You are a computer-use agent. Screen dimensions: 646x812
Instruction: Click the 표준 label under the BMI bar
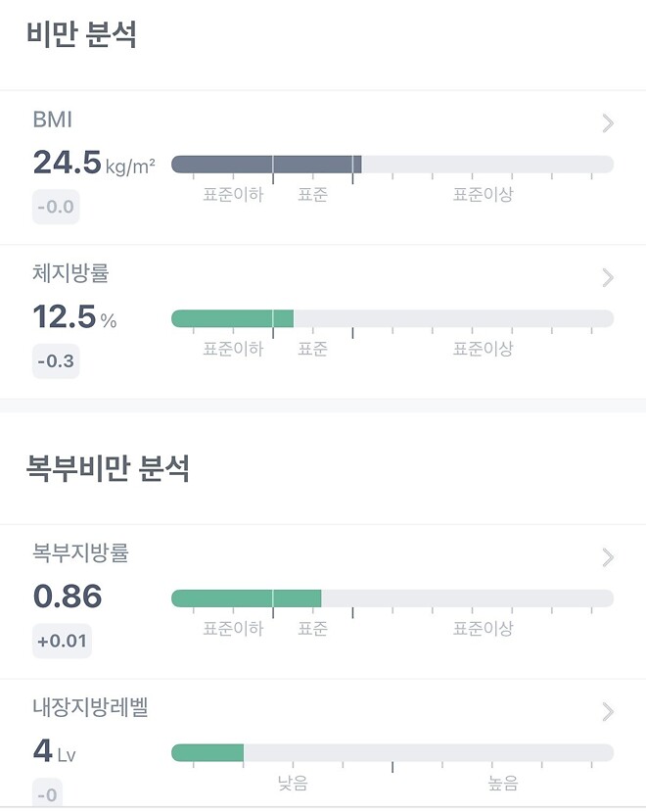(311, 195)
